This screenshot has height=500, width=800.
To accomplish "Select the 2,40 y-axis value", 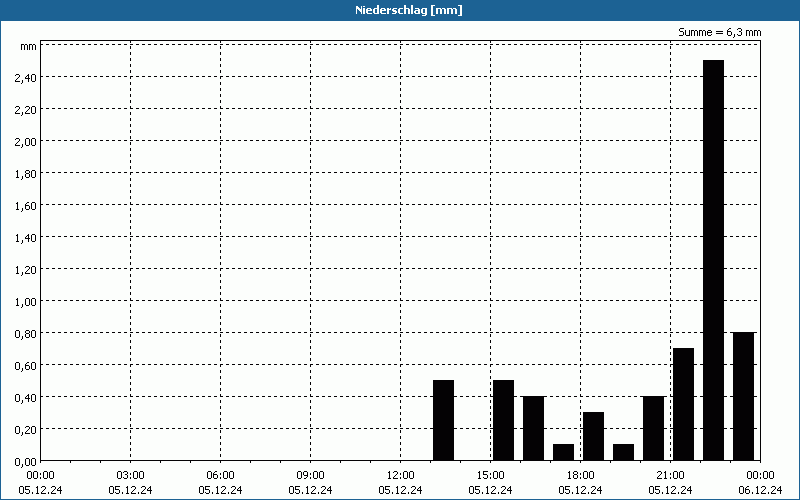I will point(26,78).
